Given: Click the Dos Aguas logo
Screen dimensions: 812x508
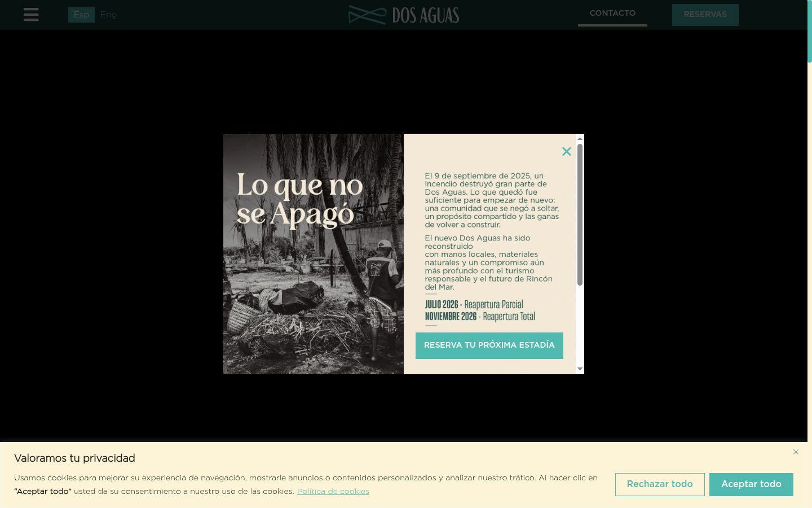Looking at the screenshot, I should (x=404, y=15).
